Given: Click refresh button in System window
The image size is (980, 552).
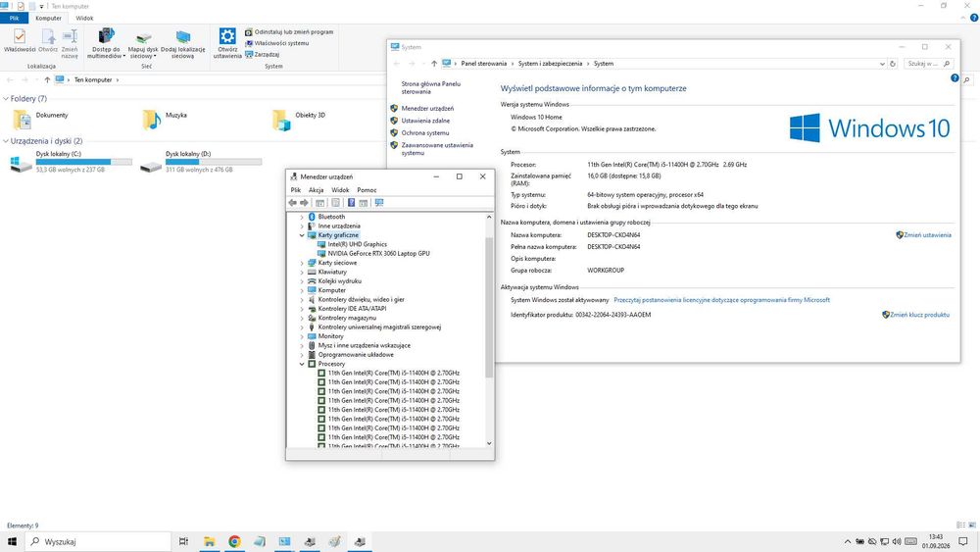Looking at the screenshot, I should tap(893, 64).
